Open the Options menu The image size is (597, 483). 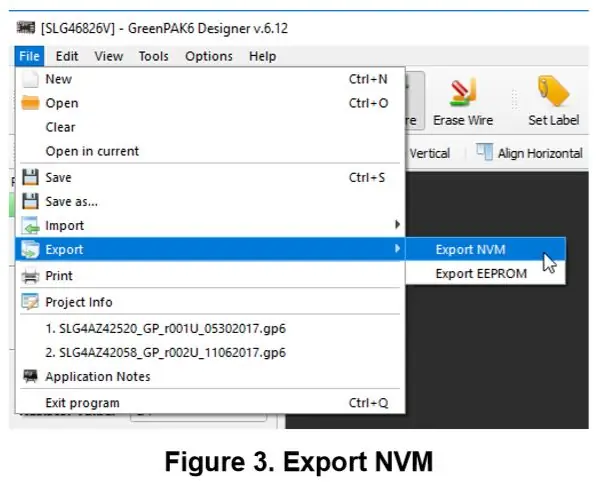tap(209, 56)
